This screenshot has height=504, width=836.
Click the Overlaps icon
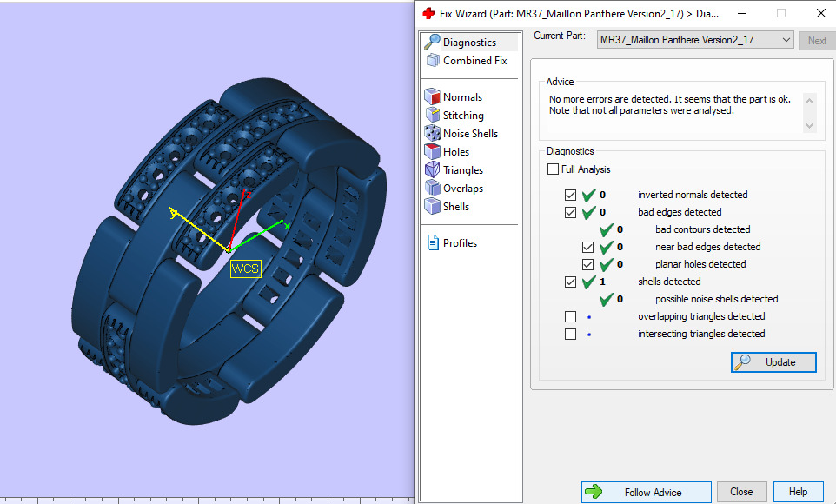[x=432, y=187]
